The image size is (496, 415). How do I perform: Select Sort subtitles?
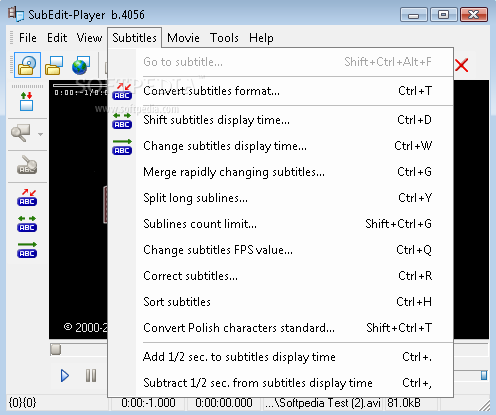click(281, 302)
